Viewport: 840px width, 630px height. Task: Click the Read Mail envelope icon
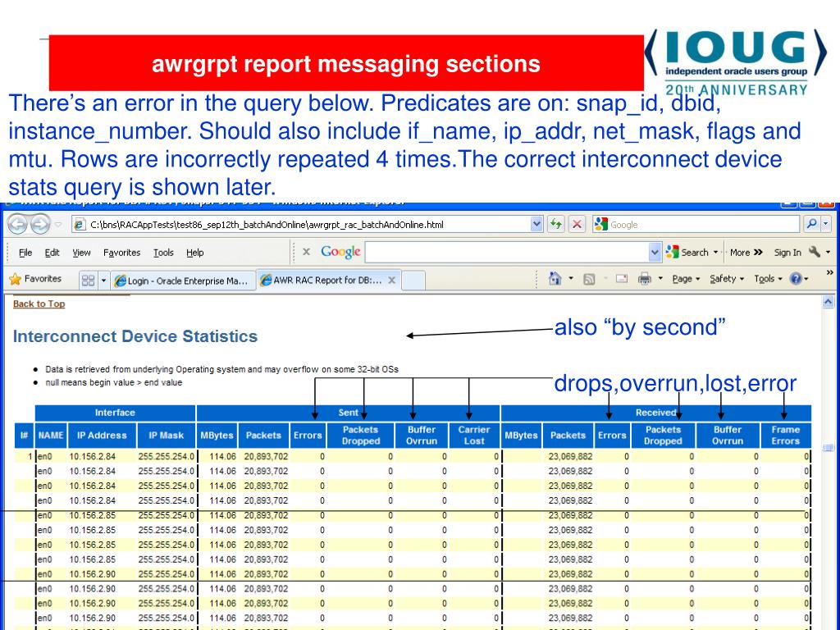(622, 279)
